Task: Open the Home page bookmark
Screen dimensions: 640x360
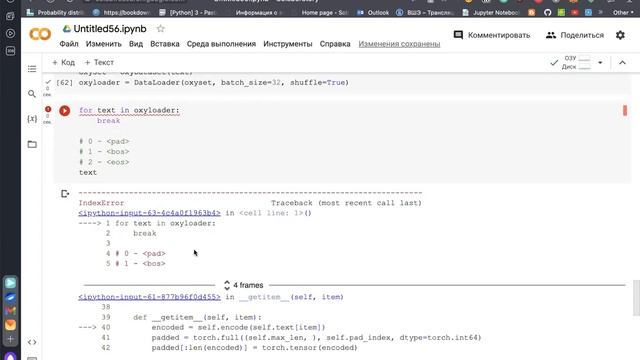Action: coord(324,13)
